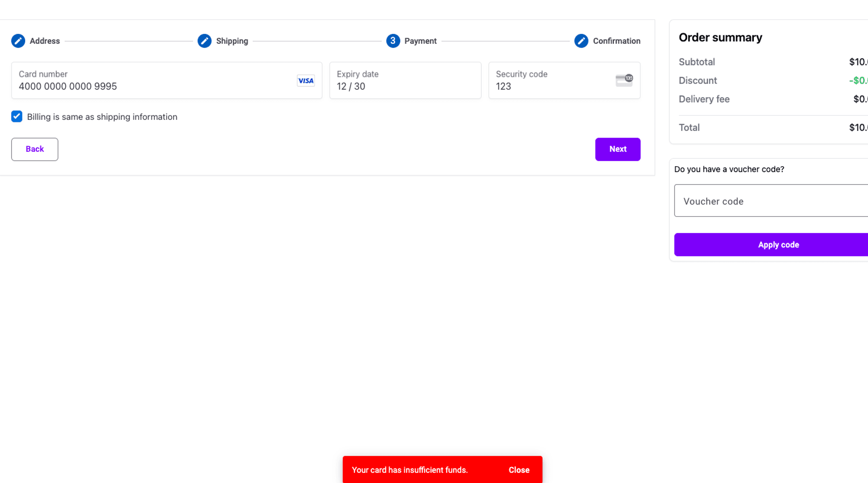The height and width of the screenshot is (483, 868).
Task: Close the insufficient funds error message
Action: pyautogui.click(x=519, y=470)
